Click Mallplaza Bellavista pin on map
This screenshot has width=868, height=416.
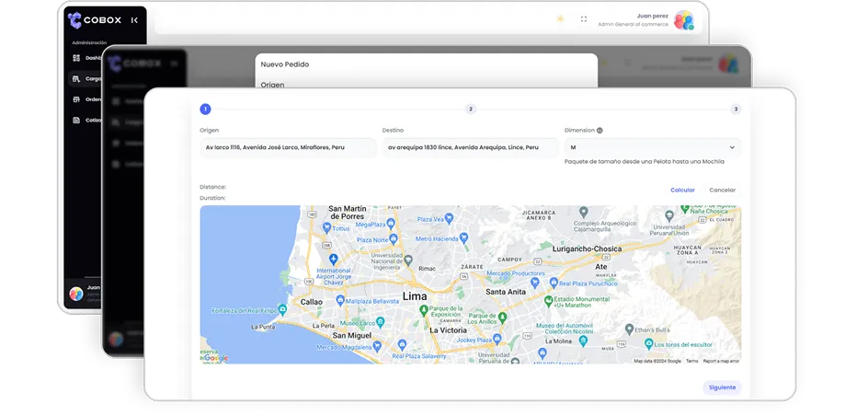[340, 300]
